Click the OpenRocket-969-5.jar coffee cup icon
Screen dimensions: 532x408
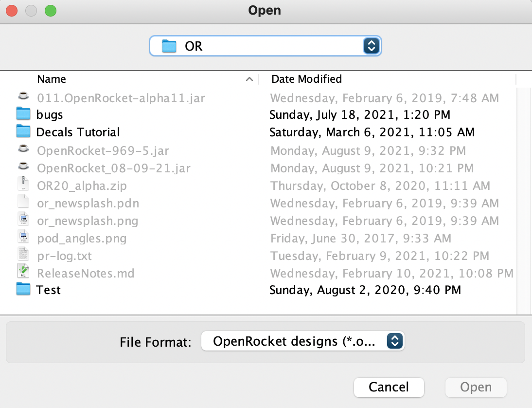(x=23, y=150)
